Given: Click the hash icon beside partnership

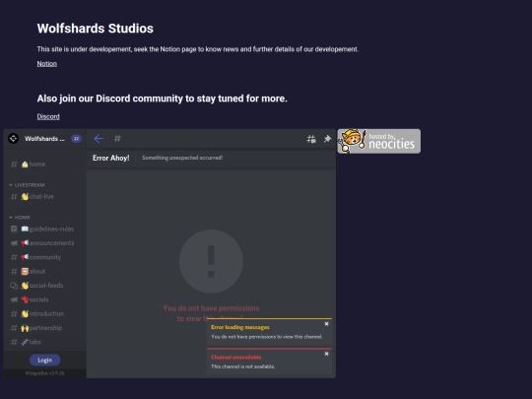Looking at the screenshot, I should pyautogui.click(x=14, y=328).
